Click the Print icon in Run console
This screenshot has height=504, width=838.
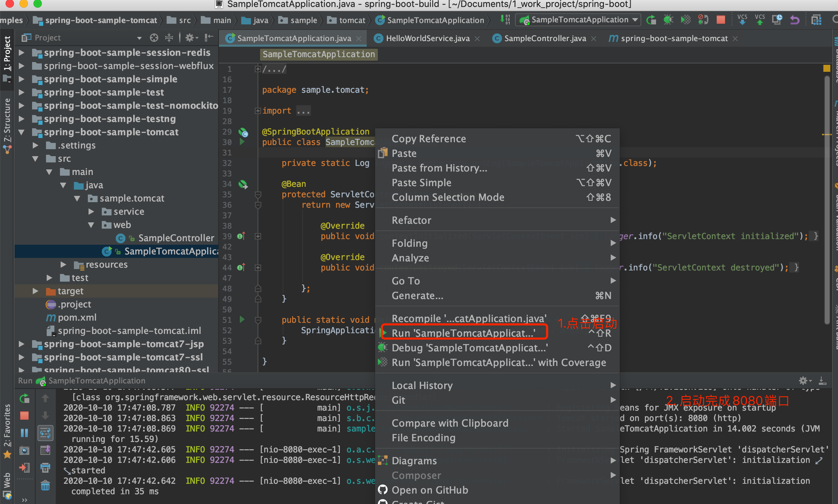pyautogui.click(x=45, y=468)
